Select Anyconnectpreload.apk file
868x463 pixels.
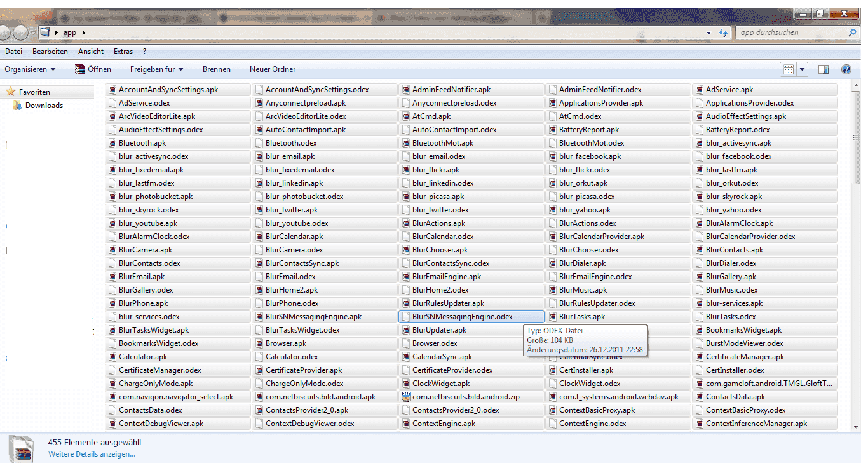(325, 103)
